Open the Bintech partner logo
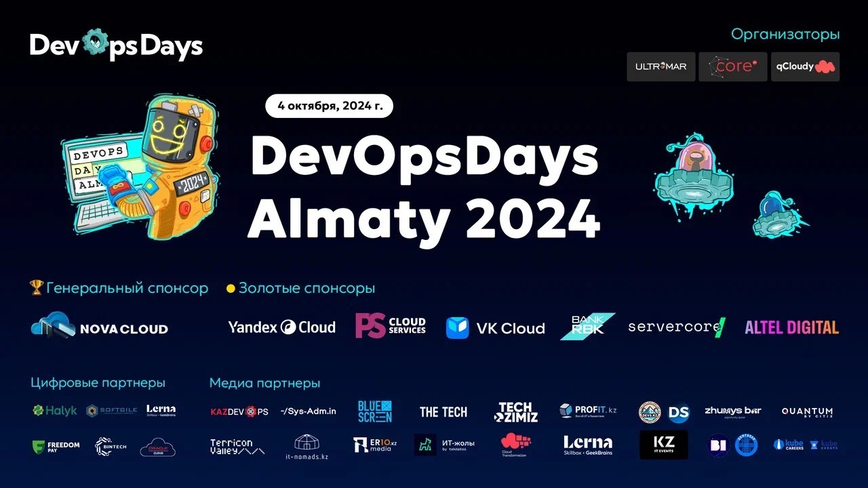Image resolution: width=868 pixels, height=488 pixels. click(111, 446)
